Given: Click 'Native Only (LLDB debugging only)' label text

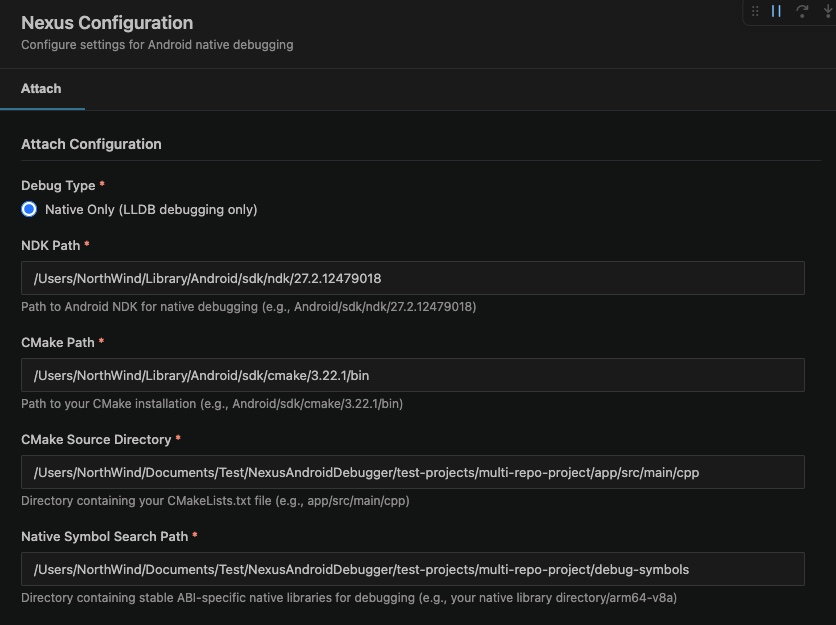Looking at the screenshot, I should [151, 210].
